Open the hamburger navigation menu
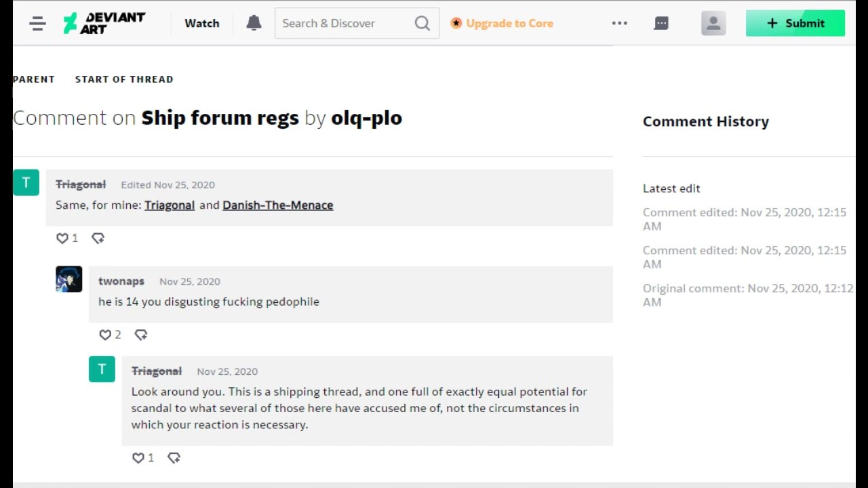The image size is (868, 488). (38, 24)
